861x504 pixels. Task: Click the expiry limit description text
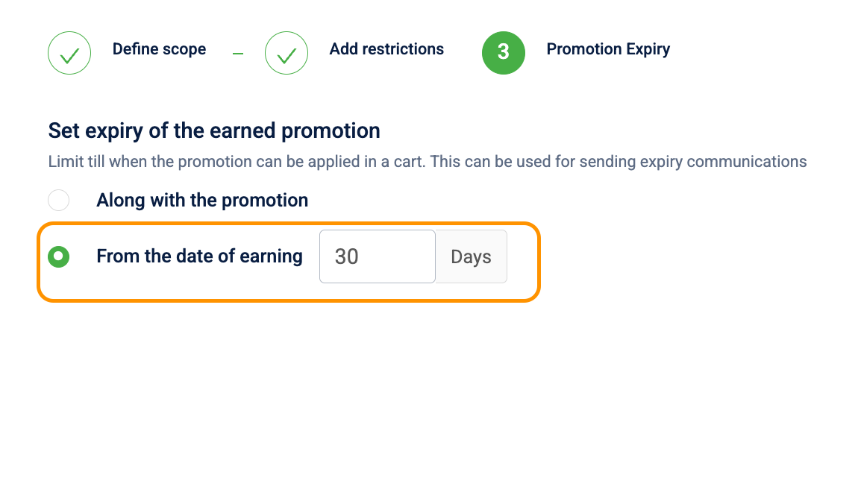427,162
